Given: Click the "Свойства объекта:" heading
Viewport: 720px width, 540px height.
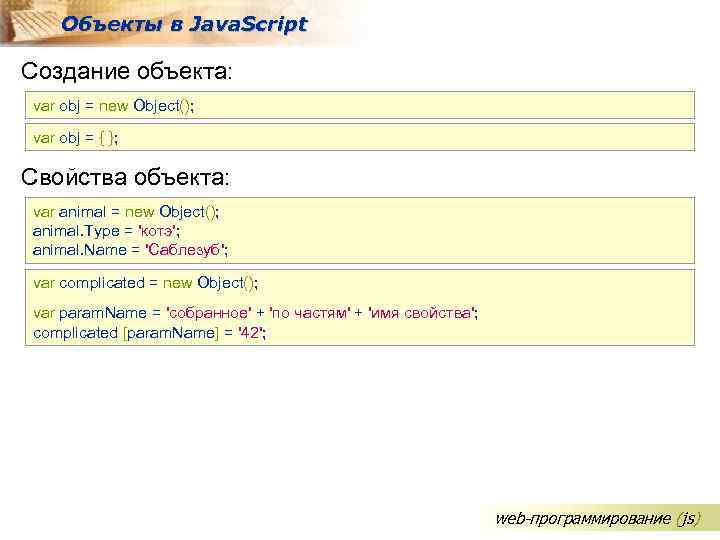Looking at the screenshot, I should (x=126, y=177).
